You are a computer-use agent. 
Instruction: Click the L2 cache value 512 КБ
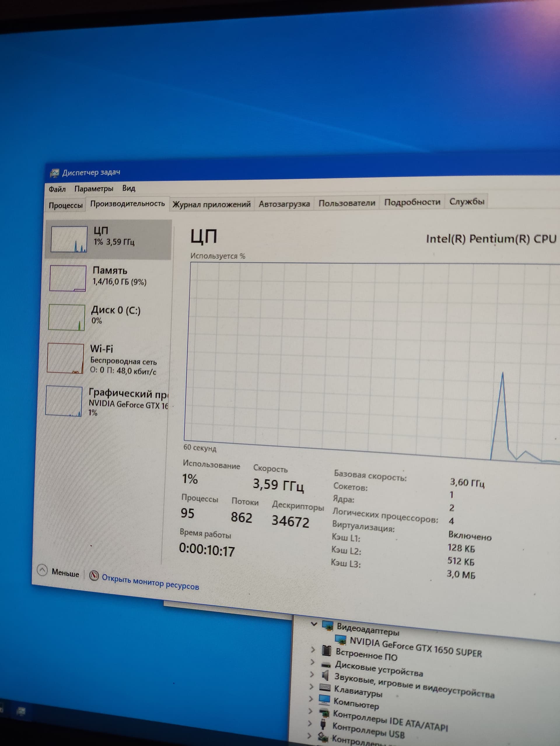point(461,561)
